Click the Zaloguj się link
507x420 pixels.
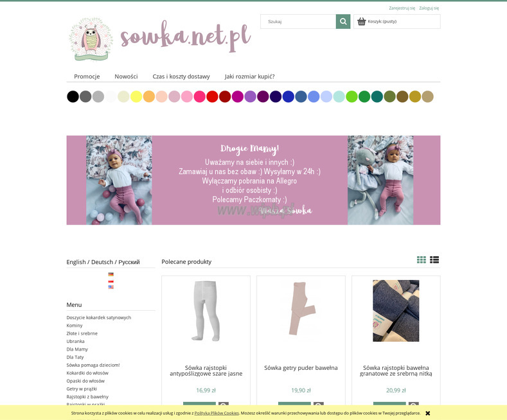(429, 8)
